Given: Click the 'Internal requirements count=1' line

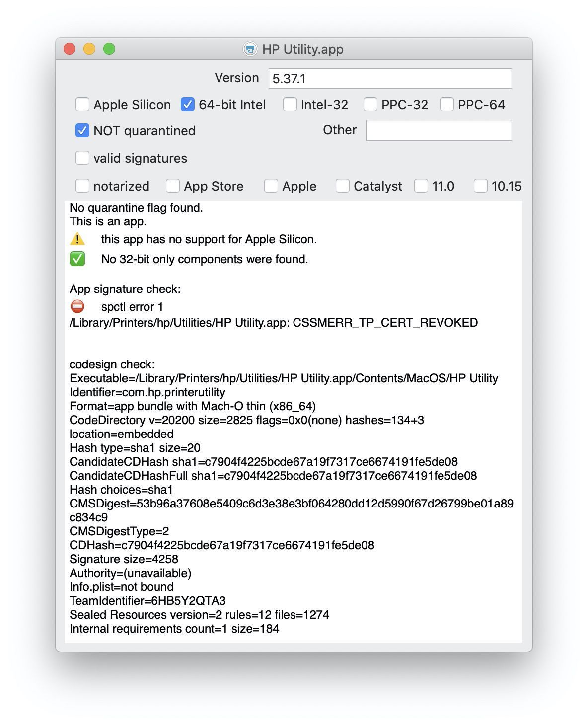Looking at the screenshot, I should point(174,629).
